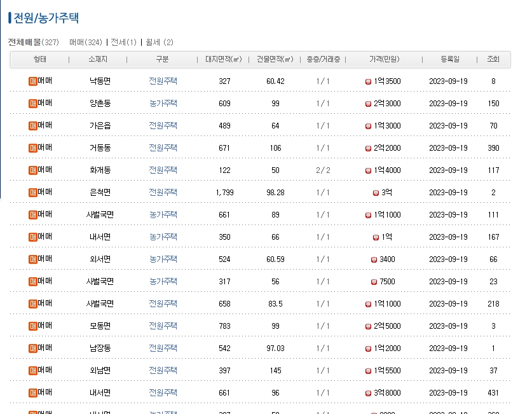Click the 매 badge on the 모동면 row
This screenshot has height=414, width=532.
click(32, 325)
